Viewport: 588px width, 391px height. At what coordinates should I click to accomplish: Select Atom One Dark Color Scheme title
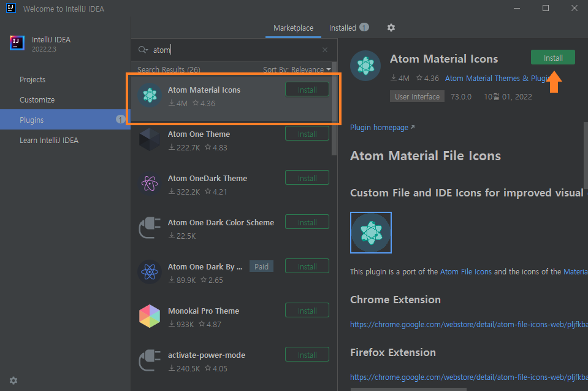(x=221, y=223)
